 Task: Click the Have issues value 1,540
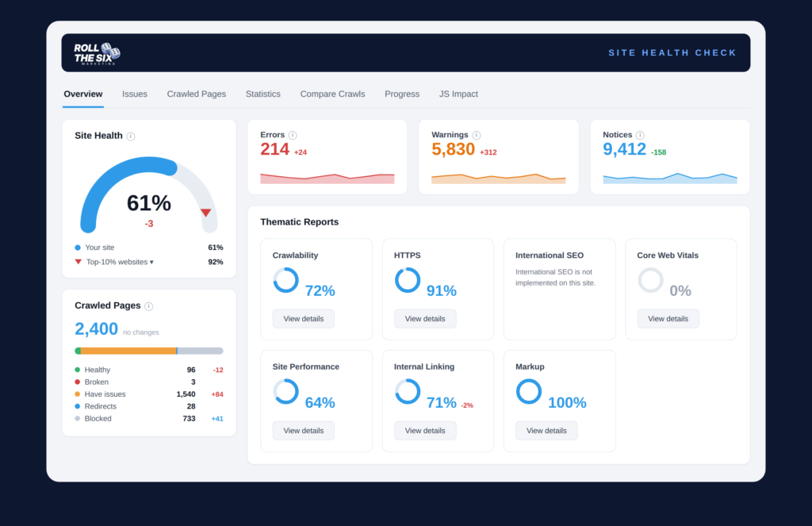pyautogui.click(x=186, y=394)
